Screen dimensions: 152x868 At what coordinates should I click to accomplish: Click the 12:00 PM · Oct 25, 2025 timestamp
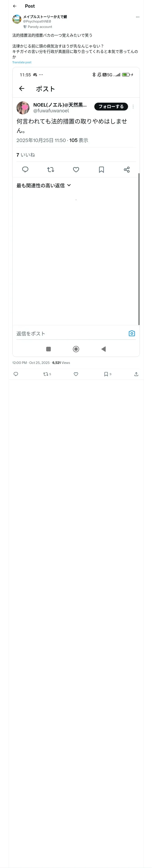pyautogui.click(x=31, y=363)
